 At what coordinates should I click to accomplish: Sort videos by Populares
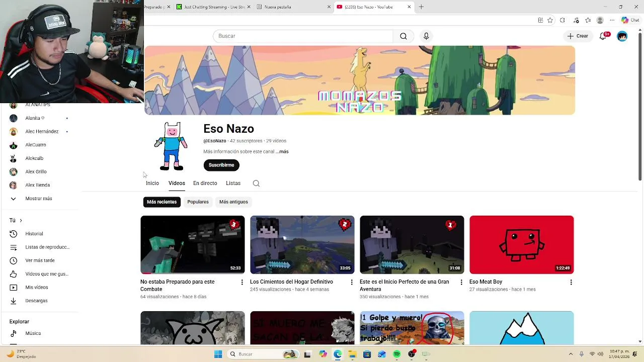[198, 202]
